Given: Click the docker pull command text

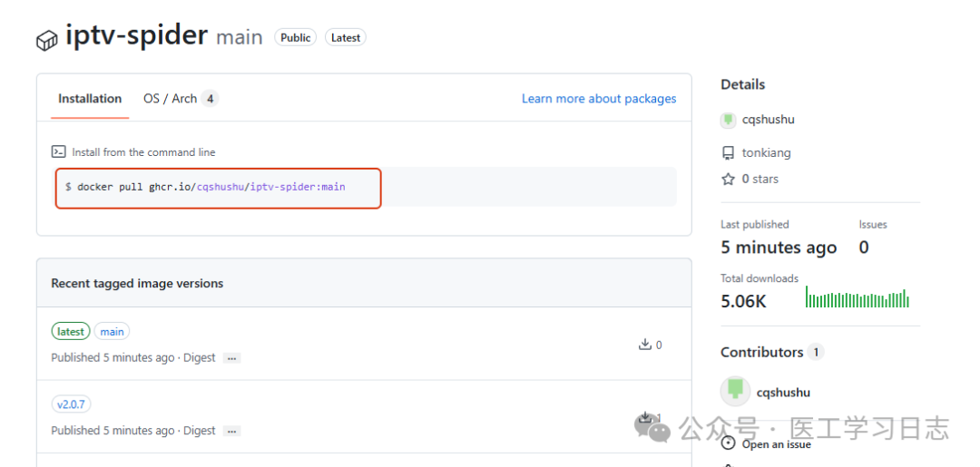Looking at the screenshot, I should coord(211,187).
